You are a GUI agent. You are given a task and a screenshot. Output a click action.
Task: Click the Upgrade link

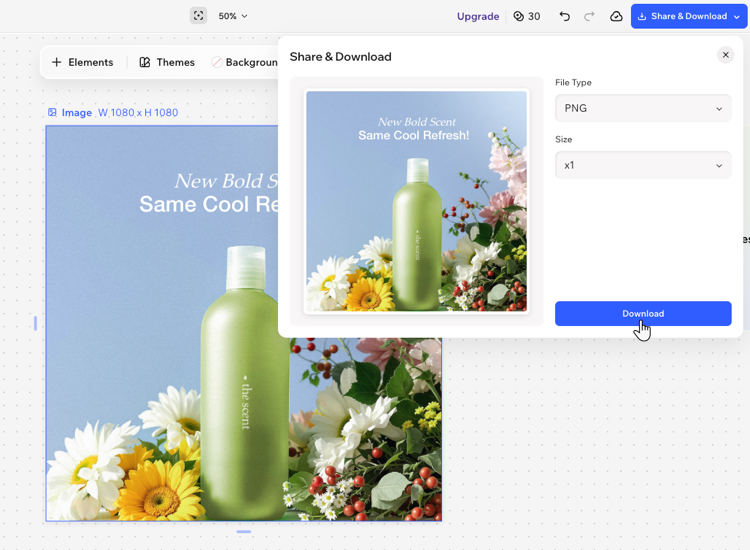coord(478,16)
